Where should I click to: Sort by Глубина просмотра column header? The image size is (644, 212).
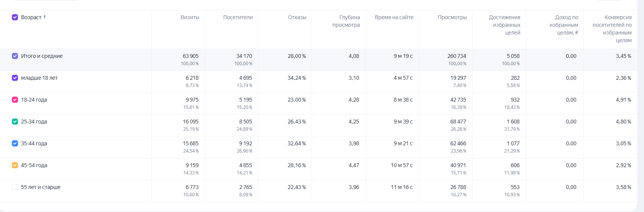(x=346, y=21)
